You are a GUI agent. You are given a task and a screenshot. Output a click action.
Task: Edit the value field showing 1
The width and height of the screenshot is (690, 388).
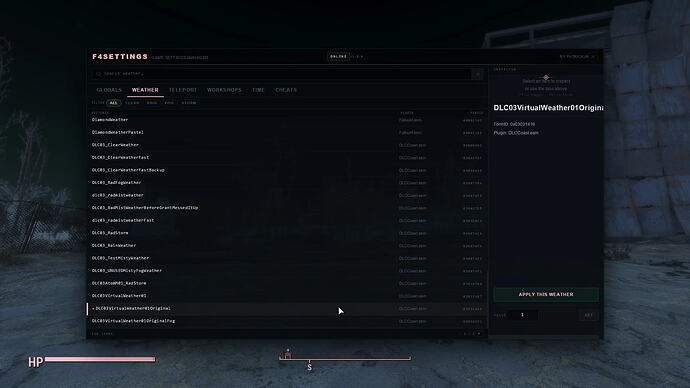(523, 315)
